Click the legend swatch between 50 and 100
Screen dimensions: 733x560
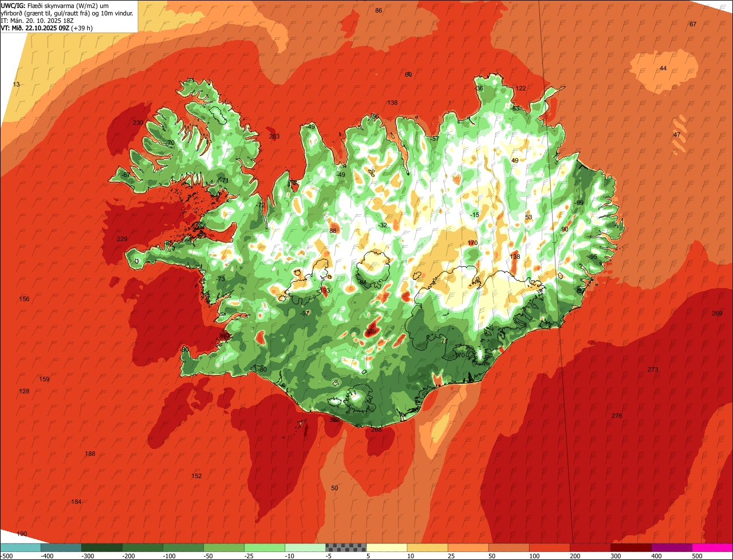509,547
